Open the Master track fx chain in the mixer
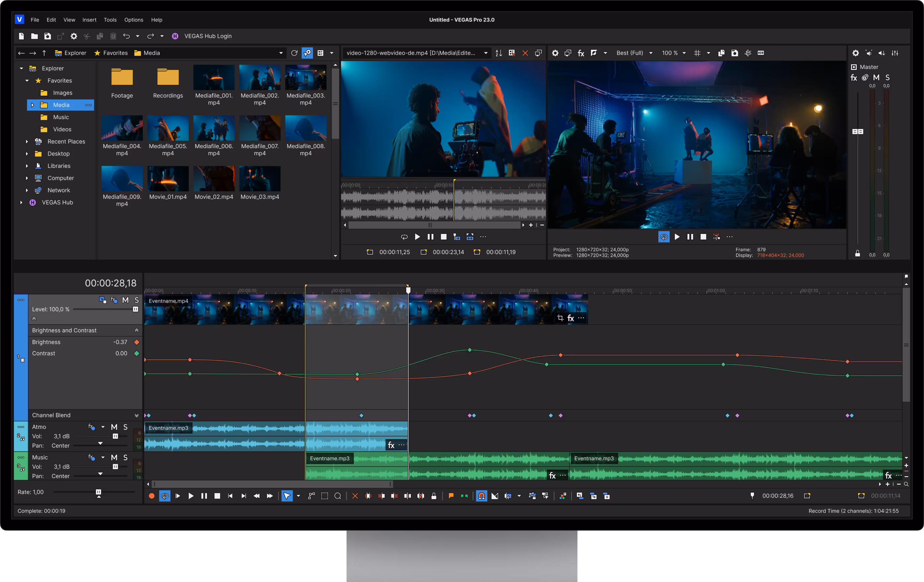The width and height of the screenshot is (924, 582). click(853, 78)
